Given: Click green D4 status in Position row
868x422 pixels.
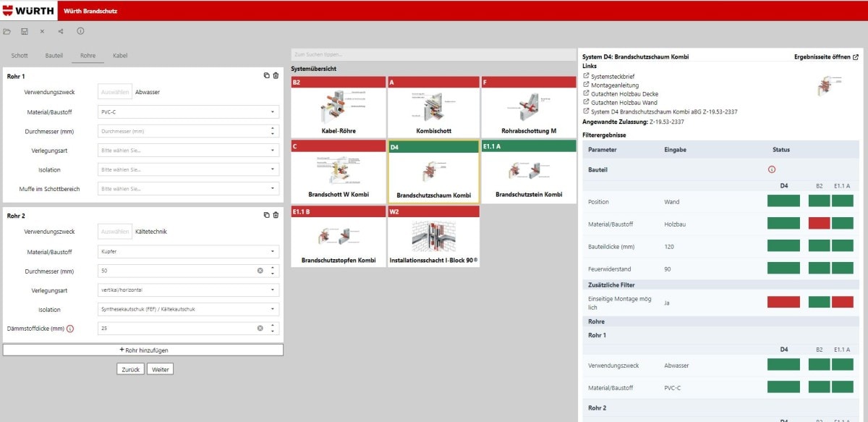Looking at the screenshot, I should (783, 201).
